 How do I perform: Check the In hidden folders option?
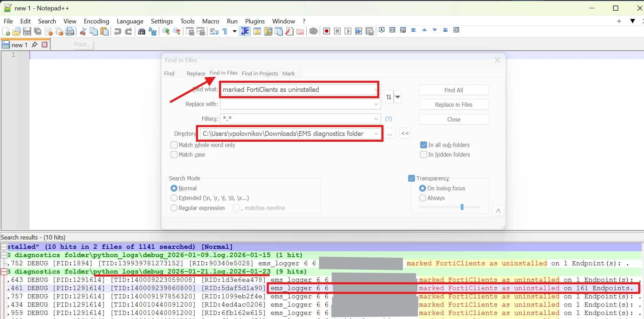[x=424, y=155]
